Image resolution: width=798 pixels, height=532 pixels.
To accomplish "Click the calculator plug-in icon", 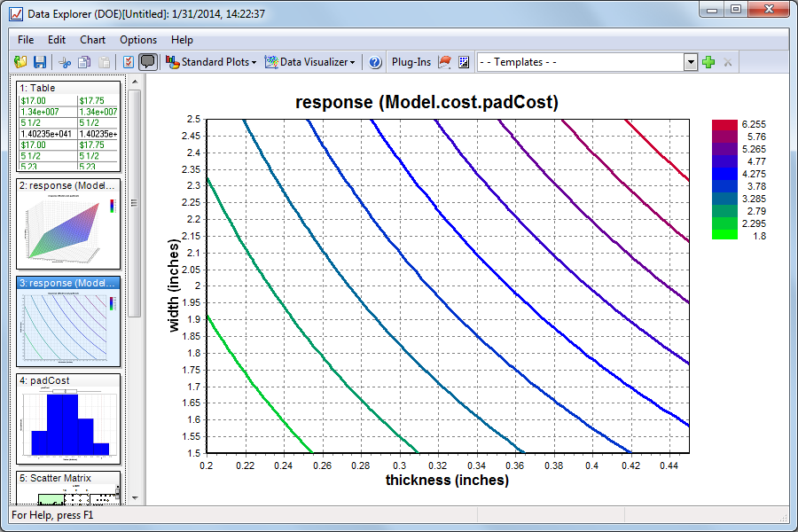I will [463, 62].
